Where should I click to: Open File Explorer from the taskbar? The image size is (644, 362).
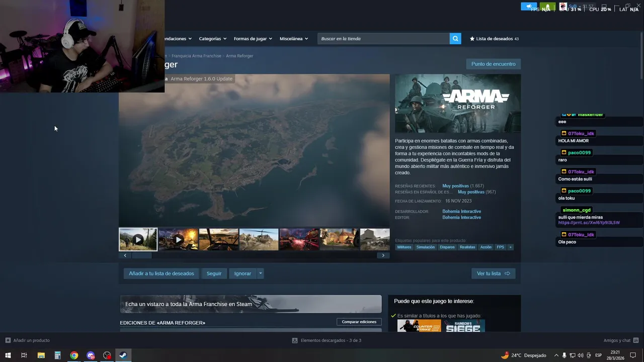(x=41, y=355)
